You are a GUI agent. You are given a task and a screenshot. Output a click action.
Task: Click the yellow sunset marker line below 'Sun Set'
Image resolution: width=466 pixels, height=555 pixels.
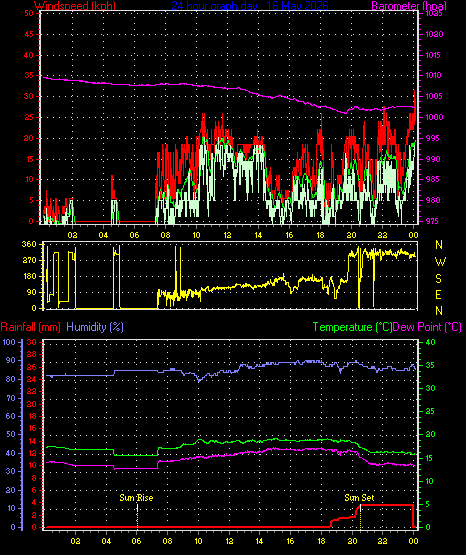pos(360,516)
